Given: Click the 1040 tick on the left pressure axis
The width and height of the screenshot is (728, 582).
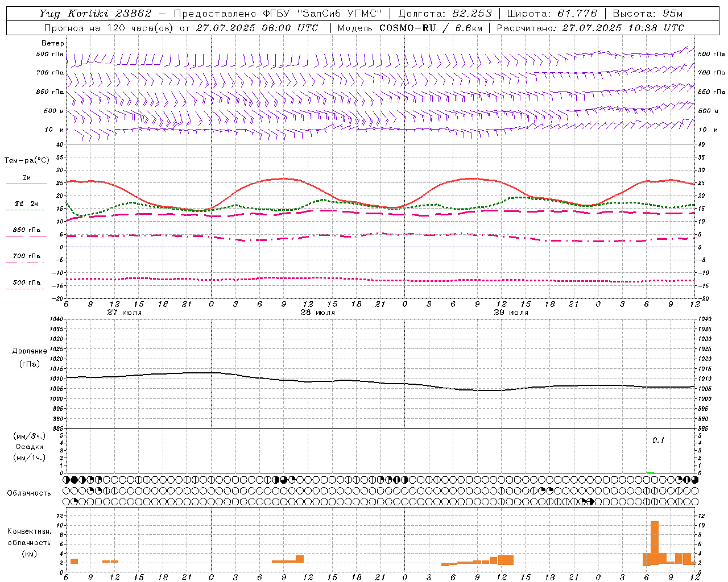Looking at the screenshot, I should (x=57, y=319).
